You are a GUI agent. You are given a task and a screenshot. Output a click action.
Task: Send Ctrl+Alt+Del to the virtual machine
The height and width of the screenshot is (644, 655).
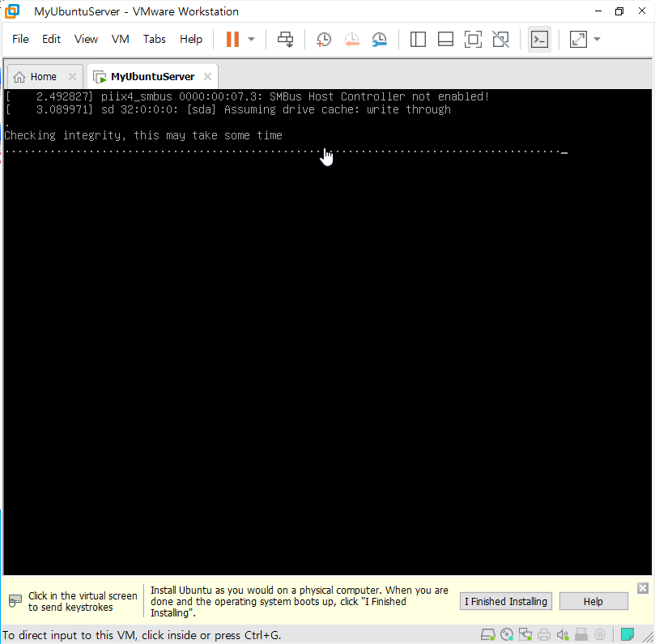click(x=286, y=39)
